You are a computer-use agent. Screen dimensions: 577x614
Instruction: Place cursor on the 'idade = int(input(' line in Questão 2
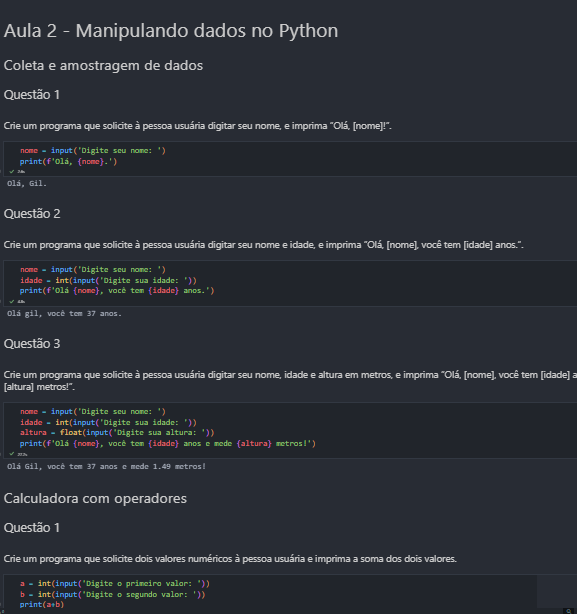[x=108, y=280]
